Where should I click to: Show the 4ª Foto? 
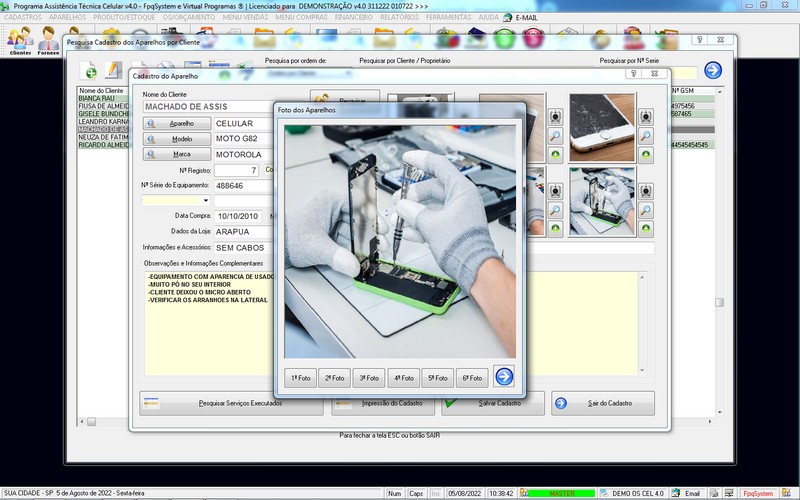404,378
